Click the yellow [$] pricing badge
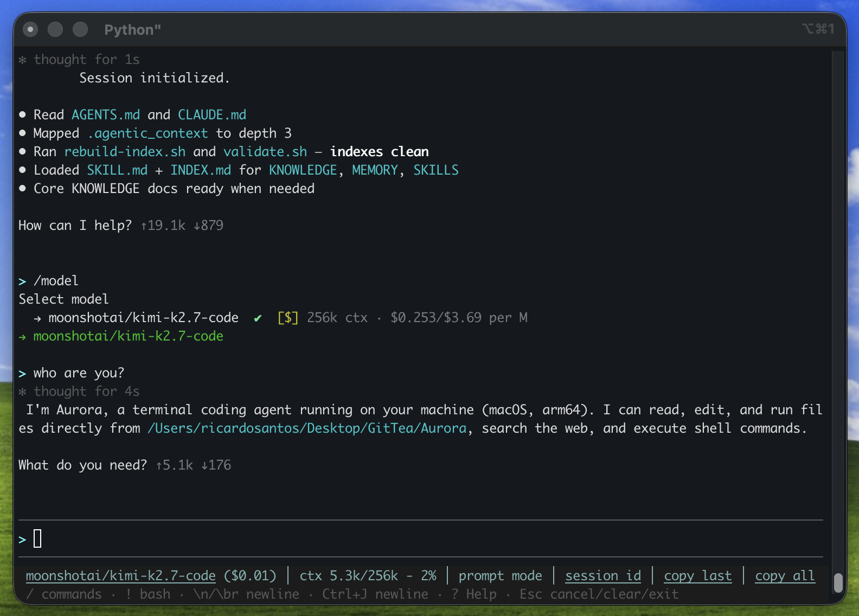The image size is (859, 616). coord(288,318)
